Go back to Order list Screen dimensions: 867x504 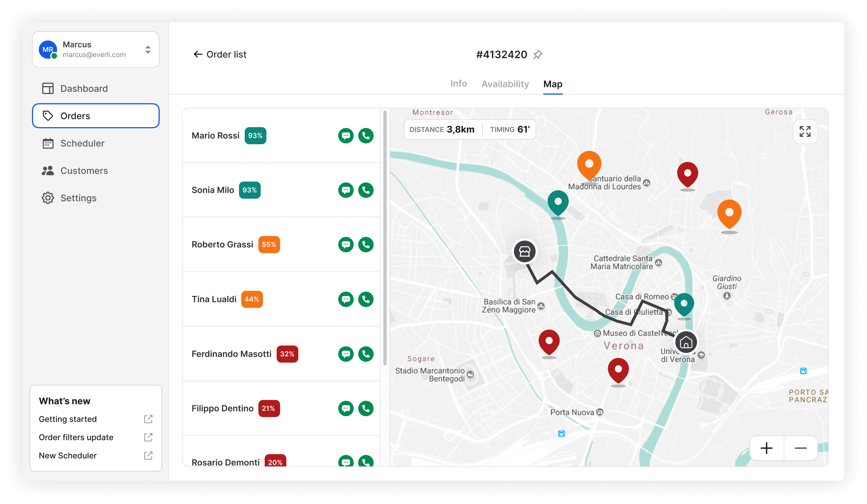click(x=220, y=54)
